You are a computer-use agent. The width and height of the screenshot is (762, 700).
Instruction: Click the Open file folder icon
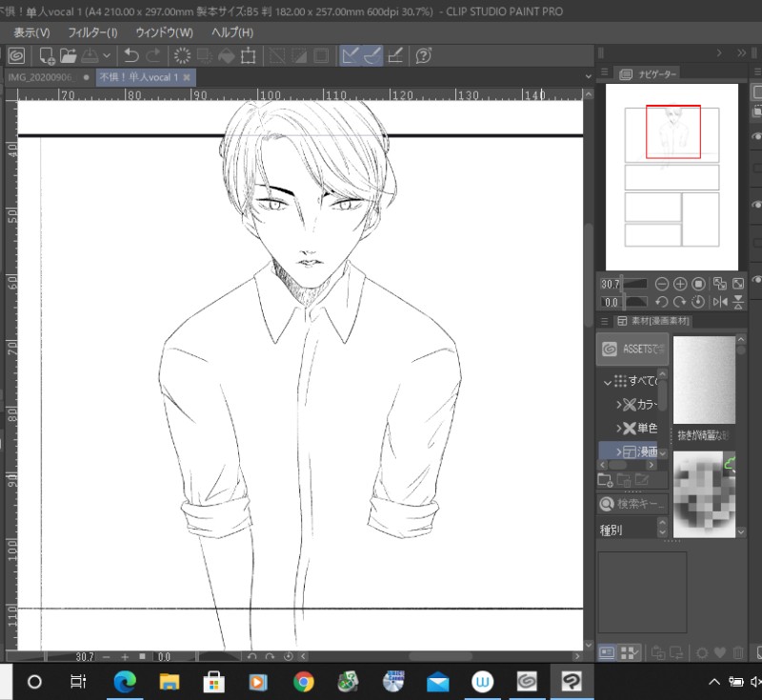tap(69, 56)
